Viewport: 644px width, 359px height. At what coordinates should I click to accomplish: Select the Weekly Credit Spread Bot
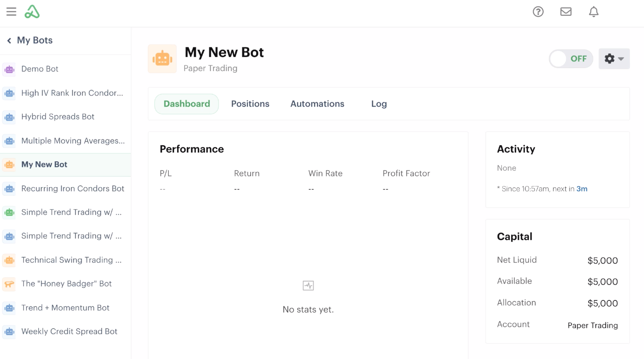tap(69, 332)
